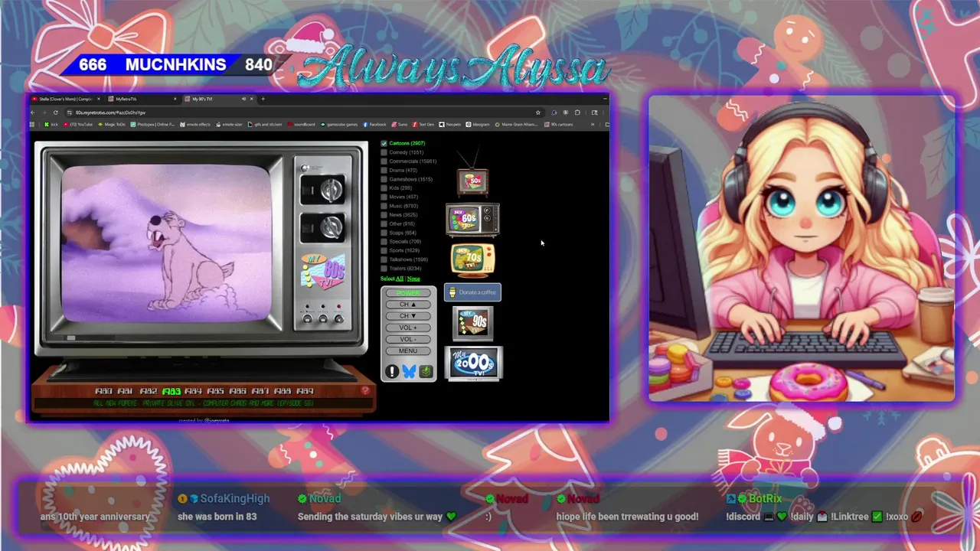Open the kick bookmark
980x551 pixels.
tap(51, 124)
